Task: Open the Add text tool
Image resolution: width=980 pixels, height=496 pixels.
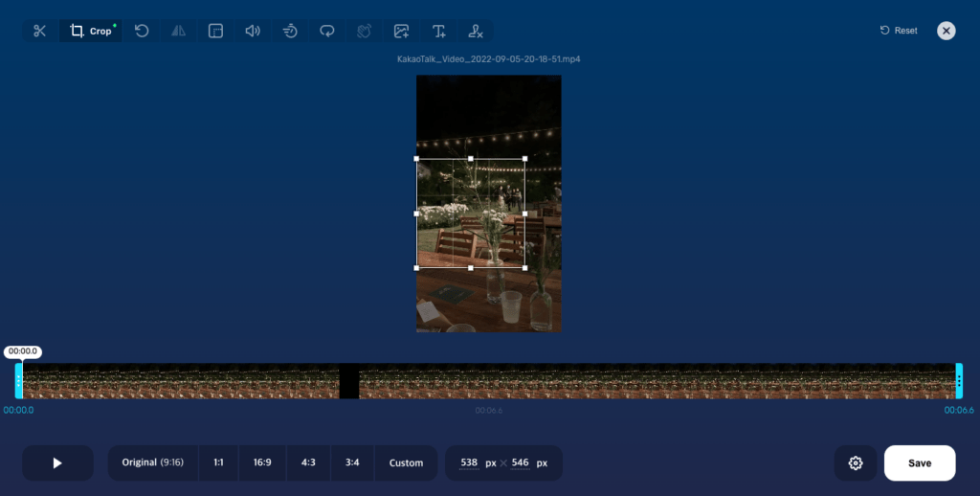Action: click(438, 31)
